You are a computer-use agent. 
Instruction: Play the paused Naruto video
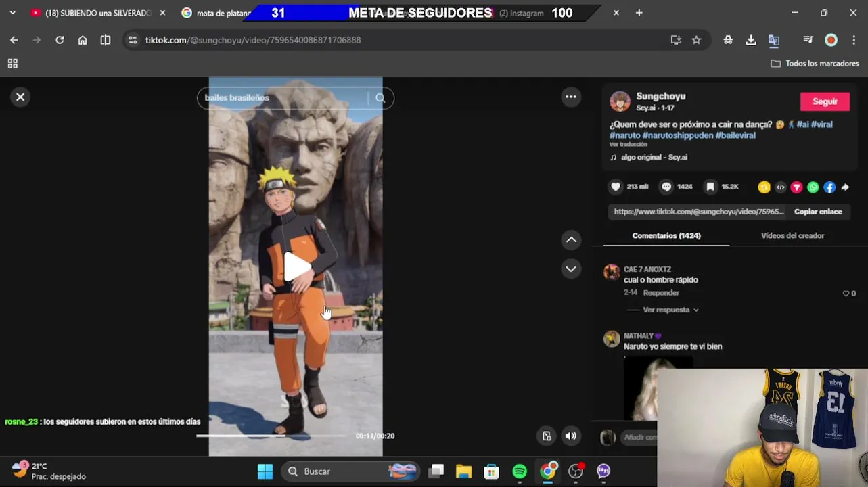pos(296,266)
